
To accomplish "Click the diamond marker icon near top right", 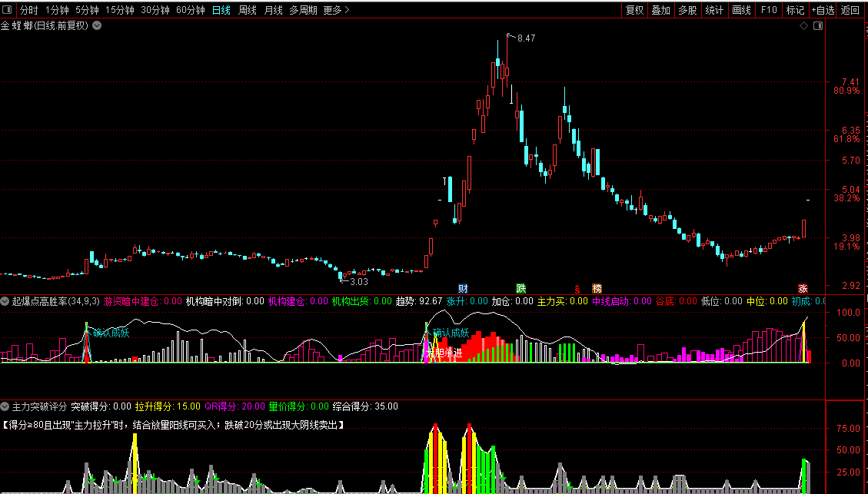I will coord(803,25).
